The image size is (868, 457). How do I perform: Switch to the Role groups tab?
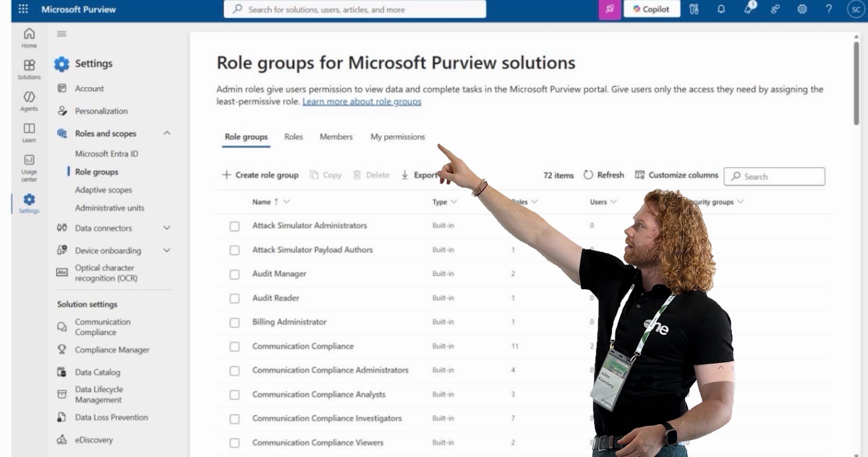[246, 137]
